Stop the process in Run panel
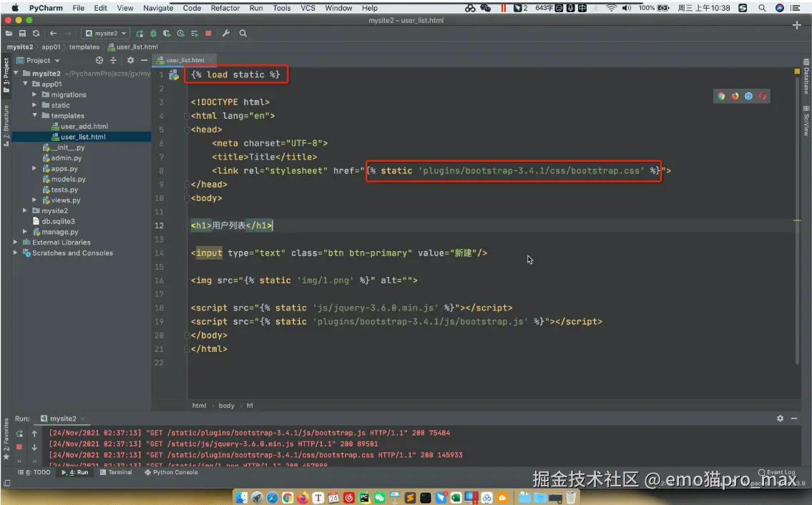 (19, 446)
